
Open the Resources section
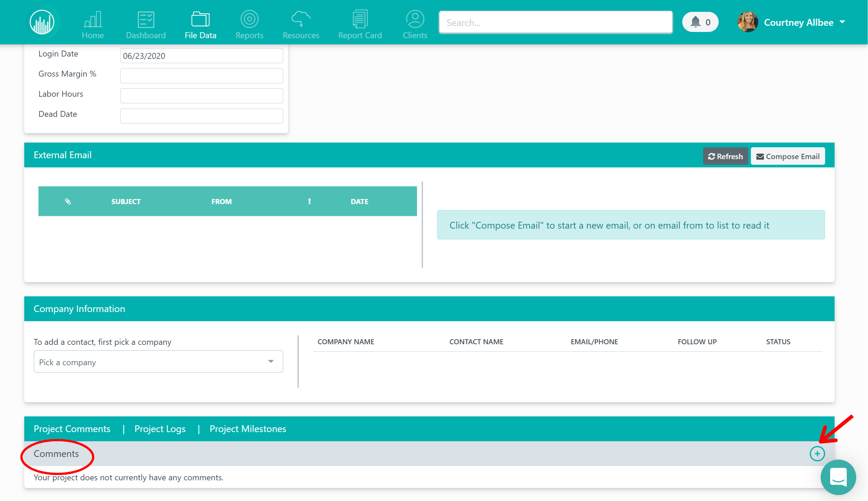[301, 25]
